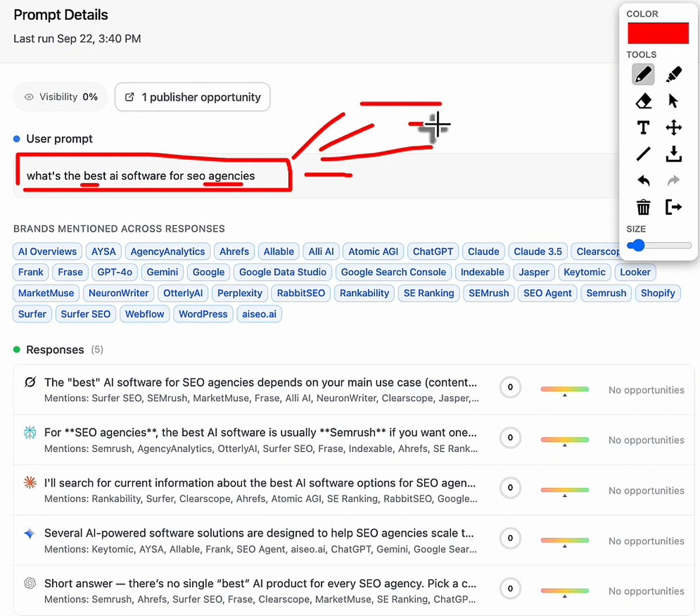Select the Google Search Console tag
Image resolution: width=700 pixels, height=616 pixels.
[393, 272]
